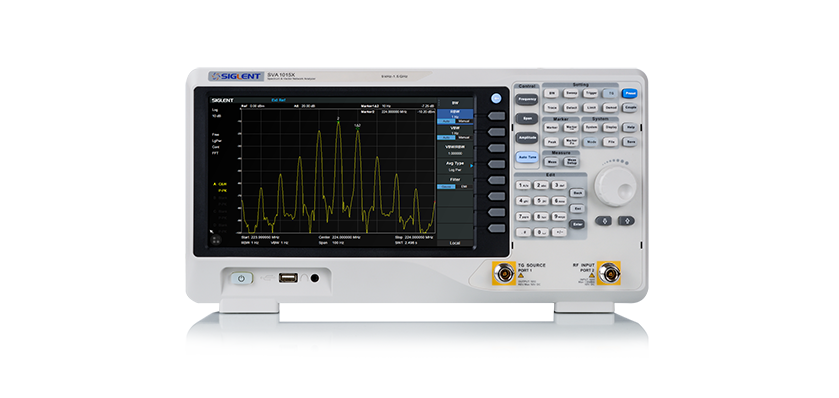
Task: Click the blue Preset key
Action: (x=629, y=93)
